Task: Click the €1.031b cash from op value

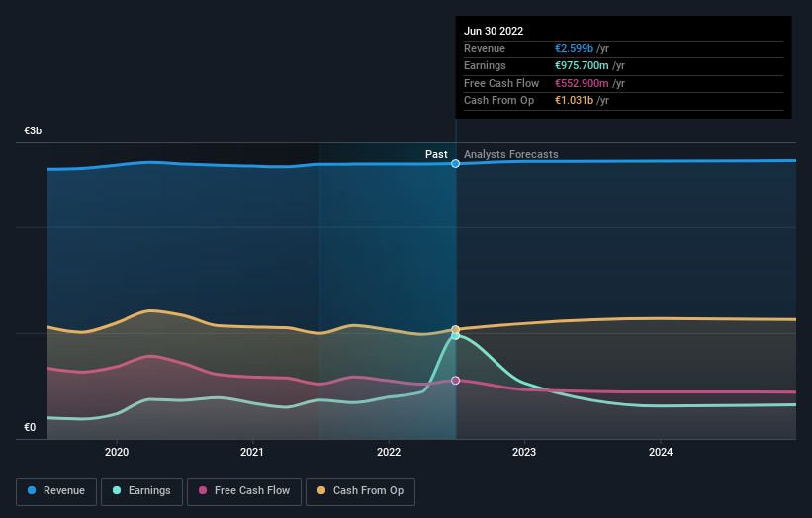Action: click(574, 101)
